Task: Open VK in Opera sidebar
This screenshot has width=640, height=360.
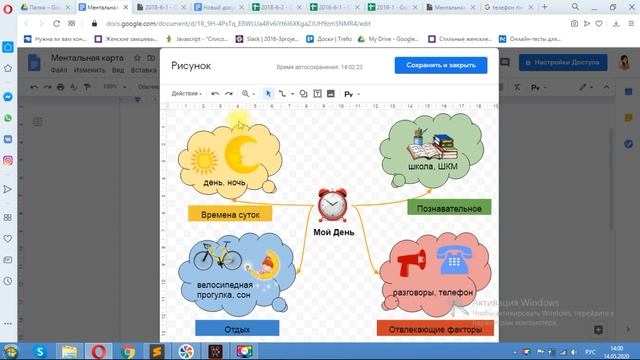Action: [8, 139]
